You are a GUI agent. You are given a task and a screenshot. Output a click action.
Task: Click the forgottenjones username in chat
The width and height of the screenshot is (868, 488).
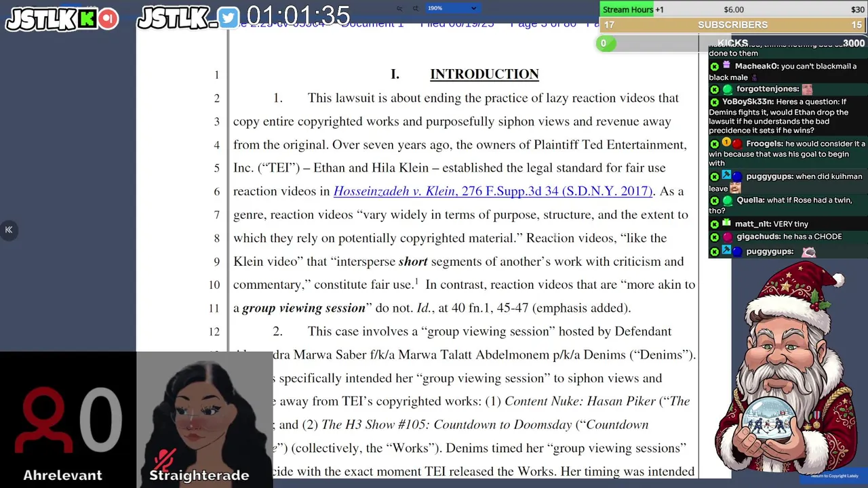point(768,89)
